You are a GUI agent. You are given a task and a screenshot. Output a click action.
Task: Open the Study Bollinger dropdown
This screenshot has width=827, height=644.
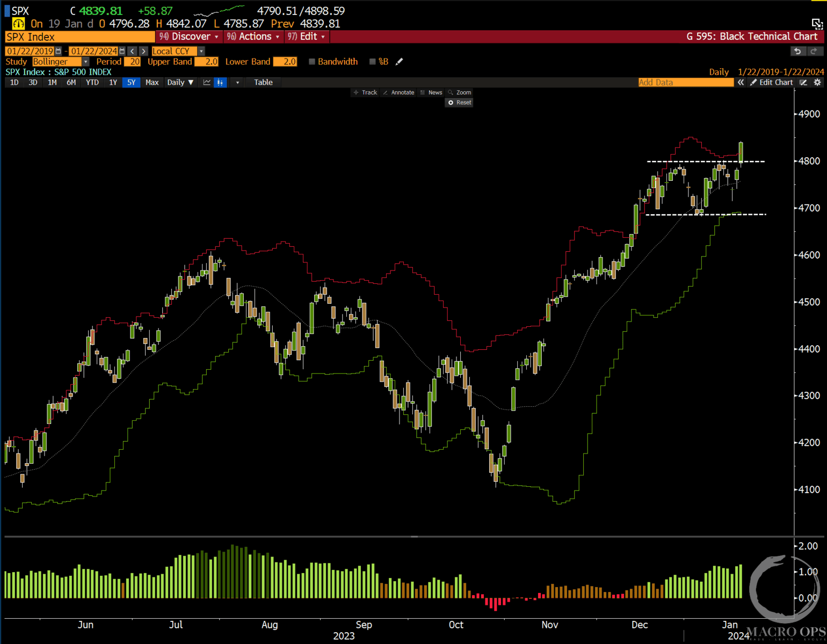pos(85,62)
